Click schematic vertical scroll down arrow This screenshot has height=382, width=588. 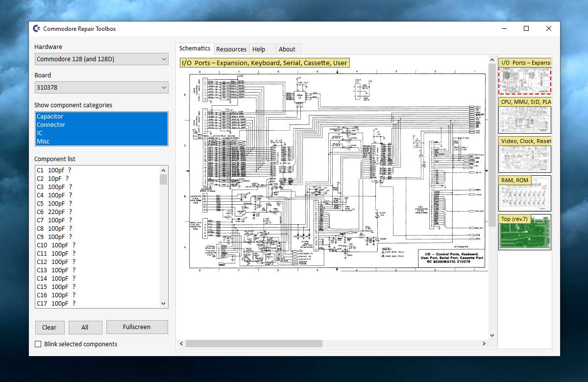tap(492, 335)
